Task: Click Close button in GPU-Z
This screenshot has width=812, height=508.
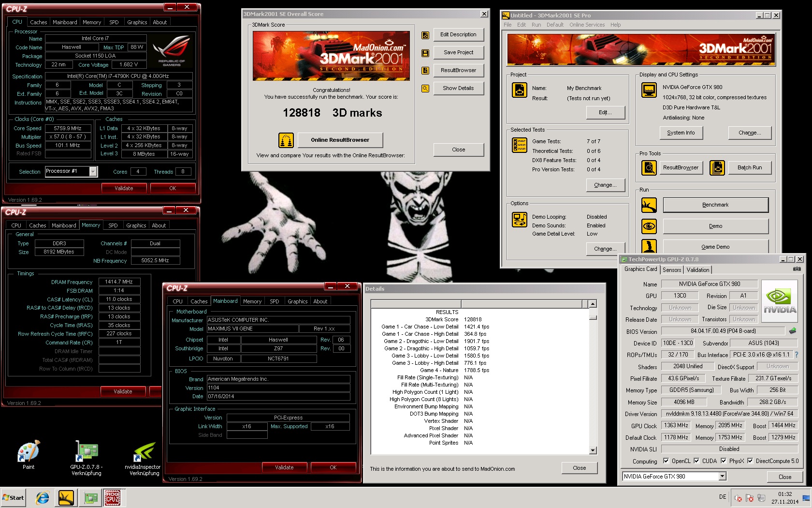Action: 784,477
